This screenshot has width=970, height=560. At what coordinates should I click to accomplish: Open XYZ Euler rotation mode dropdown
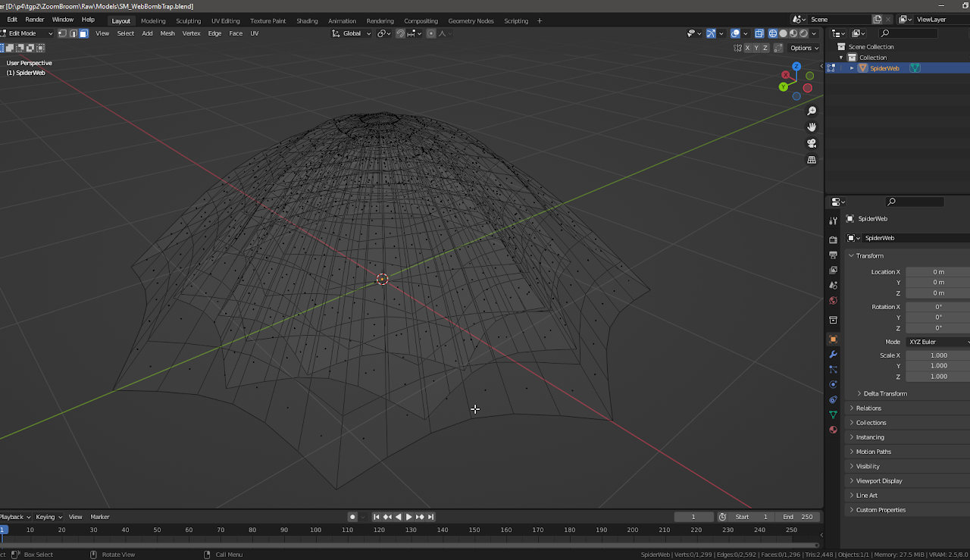click(x=938, y=342)
